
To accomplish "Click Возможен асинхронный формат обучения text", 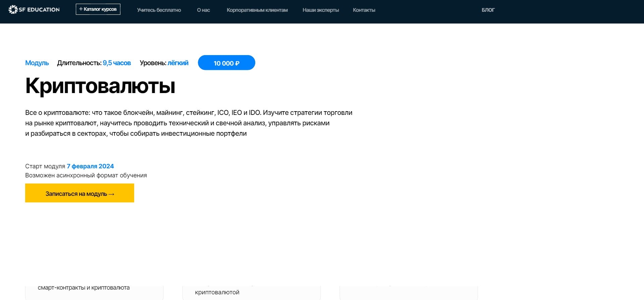I will [86, 175].
